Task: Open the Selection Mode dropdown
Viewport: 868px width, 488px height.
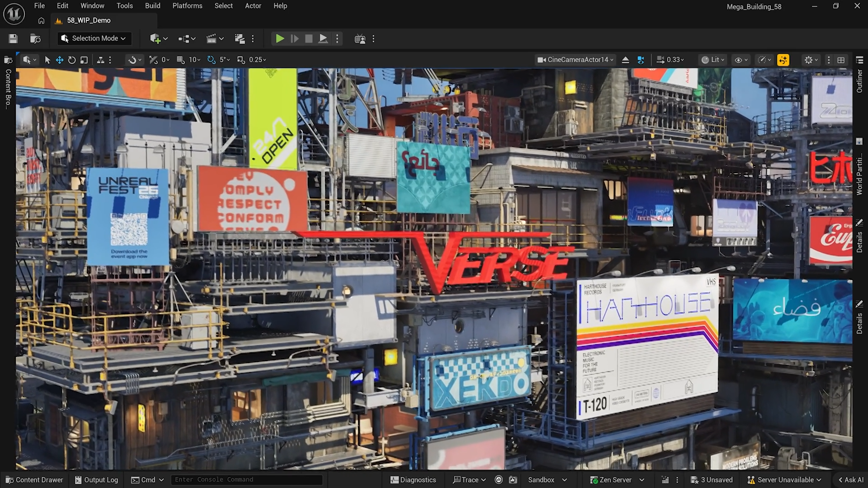Action: click(94, 39)
